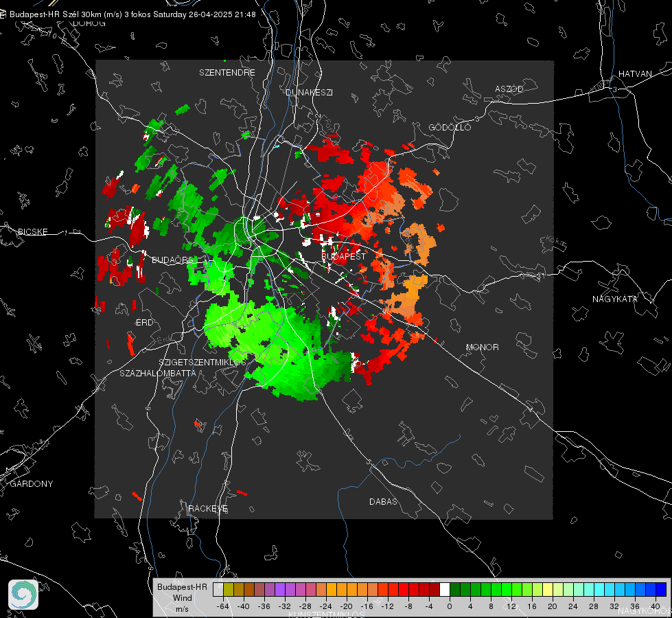Click the BUDAÖRS town label
The height and width of the screenshot is (618, 672).
tap(173, 260)
